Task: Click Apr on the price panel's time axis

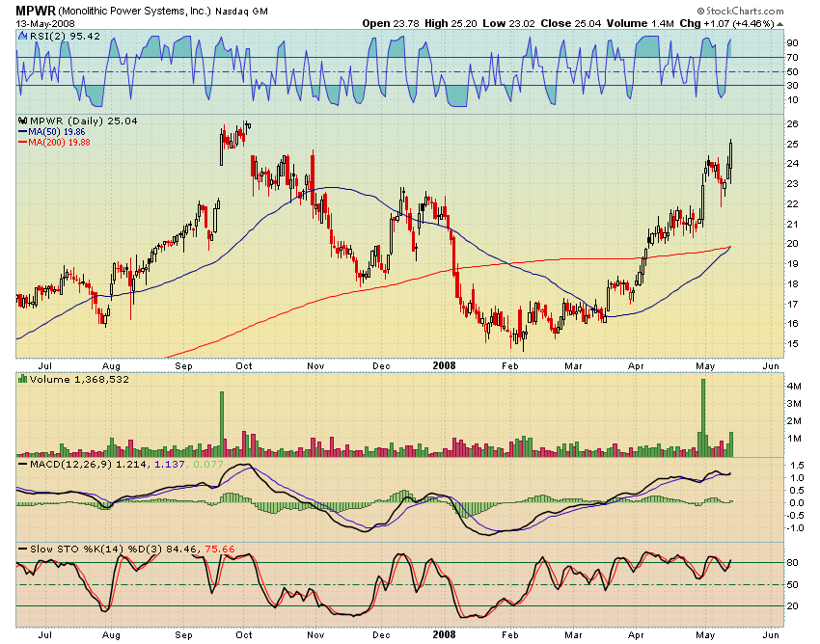Action: (x=636, y=366)
